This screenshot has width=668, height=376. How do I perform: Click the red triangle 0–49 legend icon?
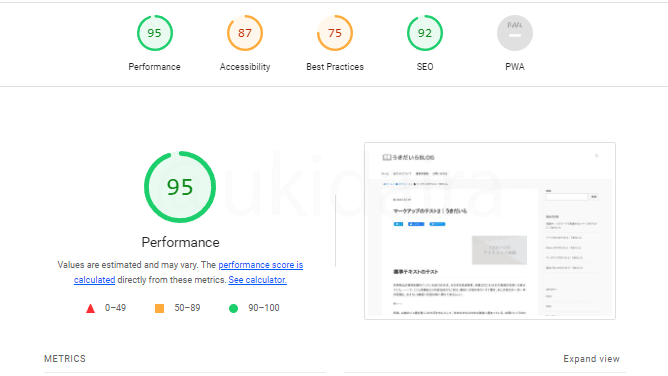[x=90, y=308]
